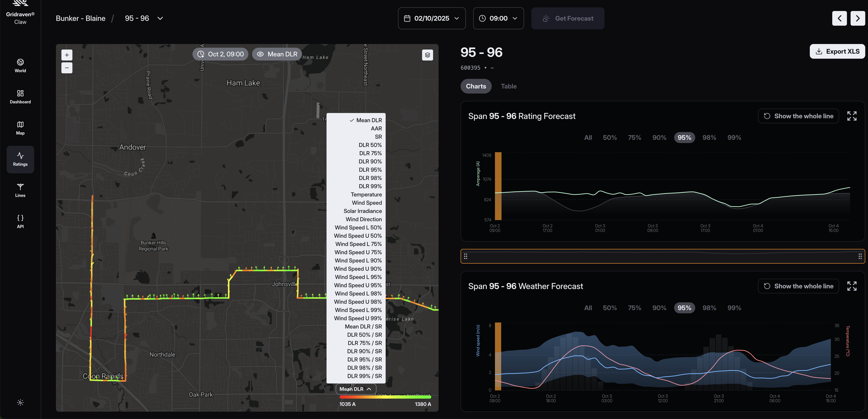The height and width of the screenshot is (419, 868).
Task: Toggle Mean DLR visibility pill on map
Action: click(277, 54)
